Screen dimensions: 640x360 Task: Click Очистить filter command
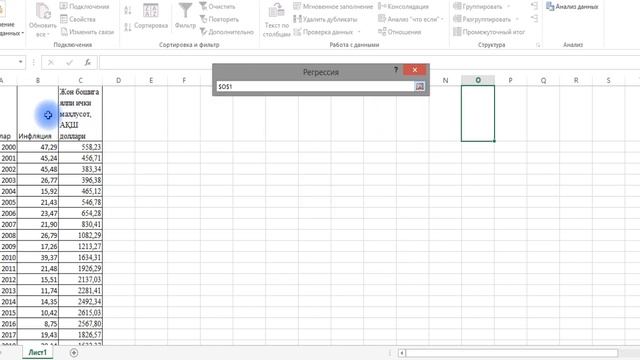tap(217, 7)
